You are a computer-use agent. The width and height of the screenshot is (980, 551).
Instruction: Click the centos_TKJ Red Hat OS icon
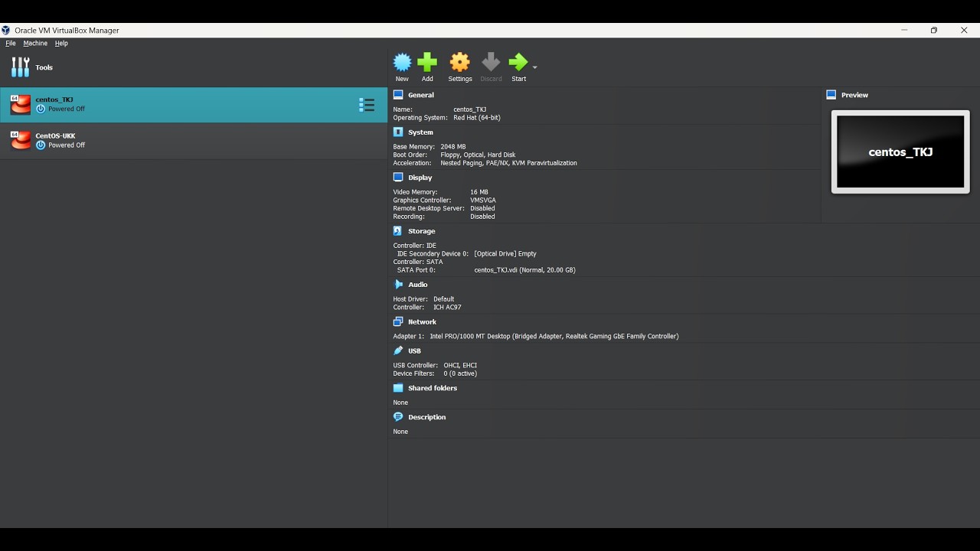pos(21,105)
